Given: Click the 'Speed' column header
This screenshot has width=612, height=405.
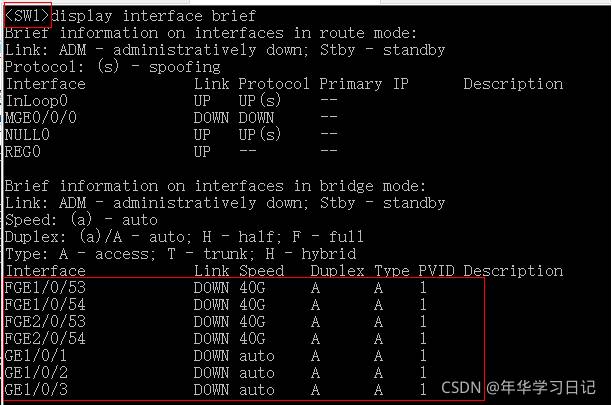Looking at the screenshot, I should (x=261, y=271).
